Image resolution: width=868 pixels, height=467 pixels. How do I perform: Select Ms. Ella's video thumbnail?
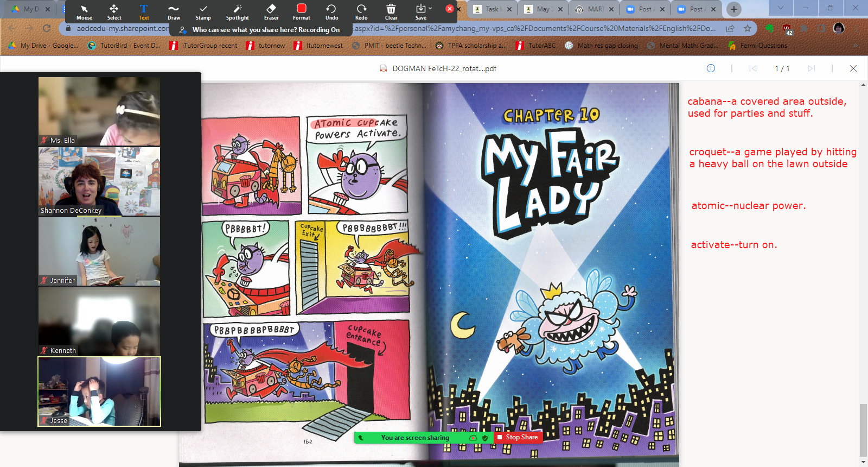(99, 111)
